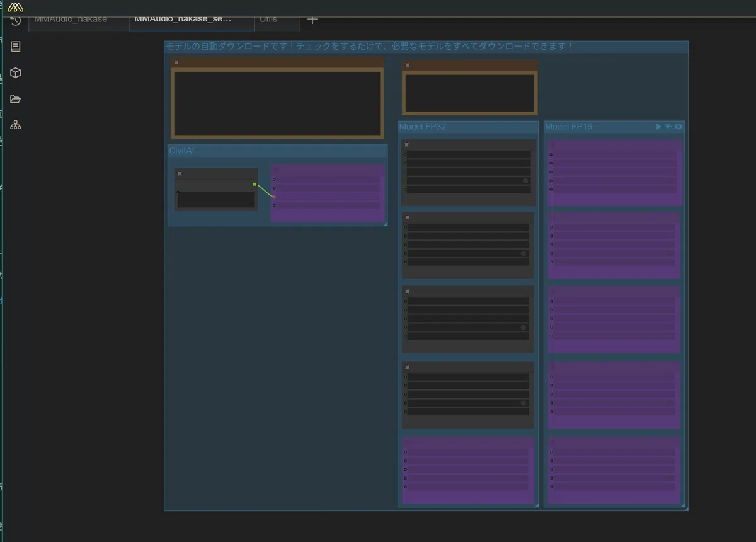756x542 pixels.
Task: Select the Model FP32 group title
Action: [422, 127]
